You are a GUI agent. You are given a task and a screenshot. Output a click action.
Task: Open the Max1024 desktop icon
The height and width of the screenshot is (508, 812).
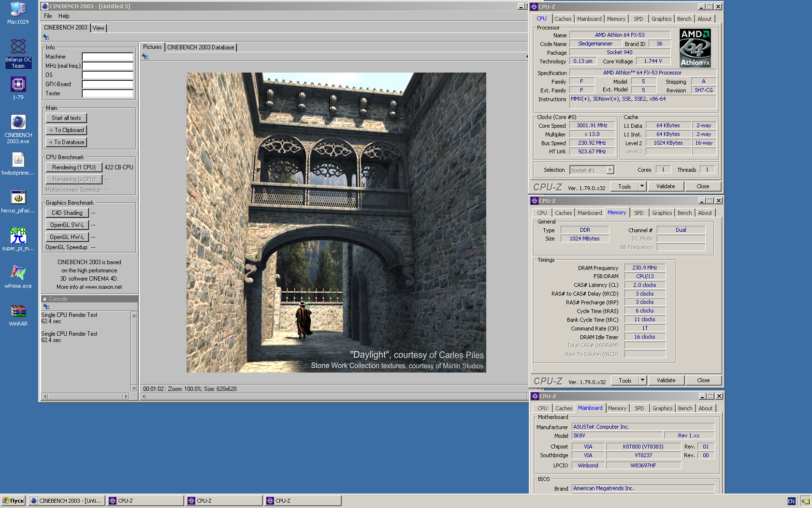click(18, 13)
